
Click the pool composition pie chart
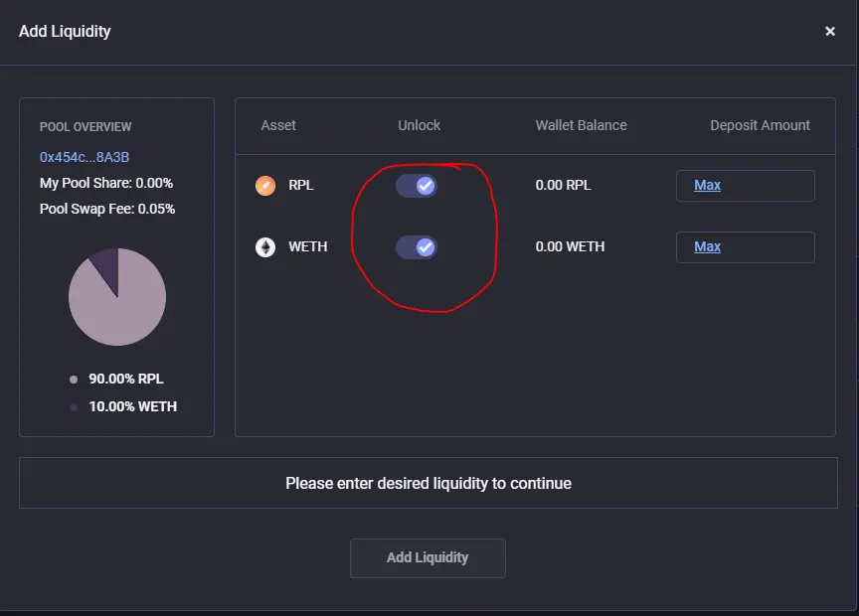coord(117,297)
